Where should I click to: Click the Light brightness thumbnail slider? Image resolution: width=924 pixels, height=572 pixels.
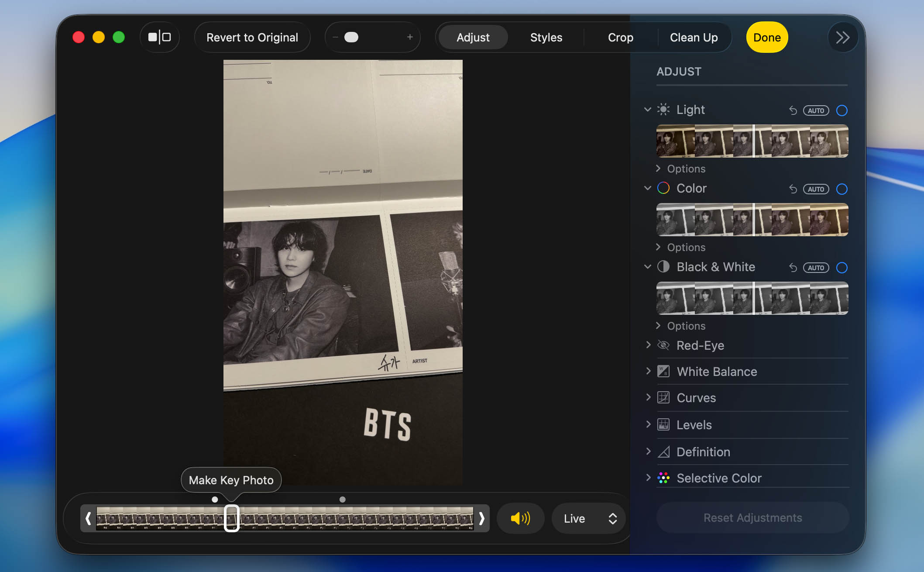tap(752, 141)
